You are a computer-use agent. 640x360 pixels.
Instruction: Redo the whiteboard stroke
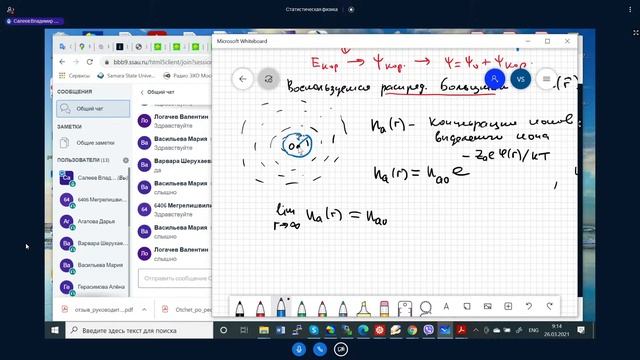pos(549,306)
